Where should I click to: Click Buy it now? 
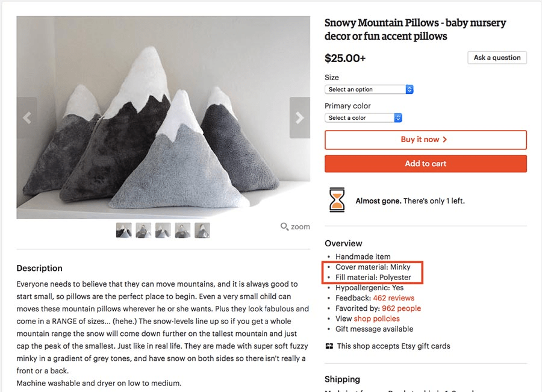425,140
